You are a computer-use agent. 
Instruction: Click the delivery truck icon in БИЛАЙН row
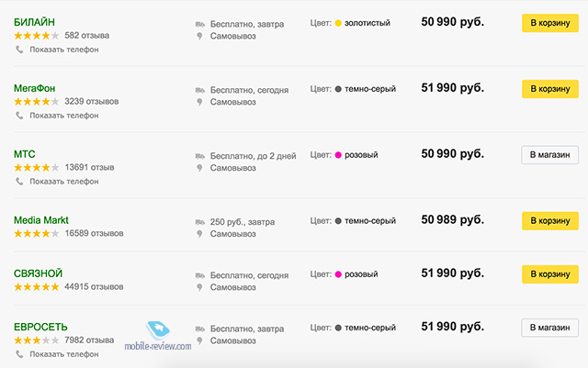(200, 25)
